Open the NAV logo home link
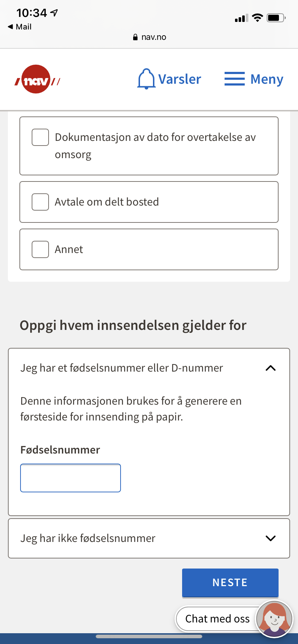Image resolution: width=298 pixels, height=644 pixels. coord(37,79)
